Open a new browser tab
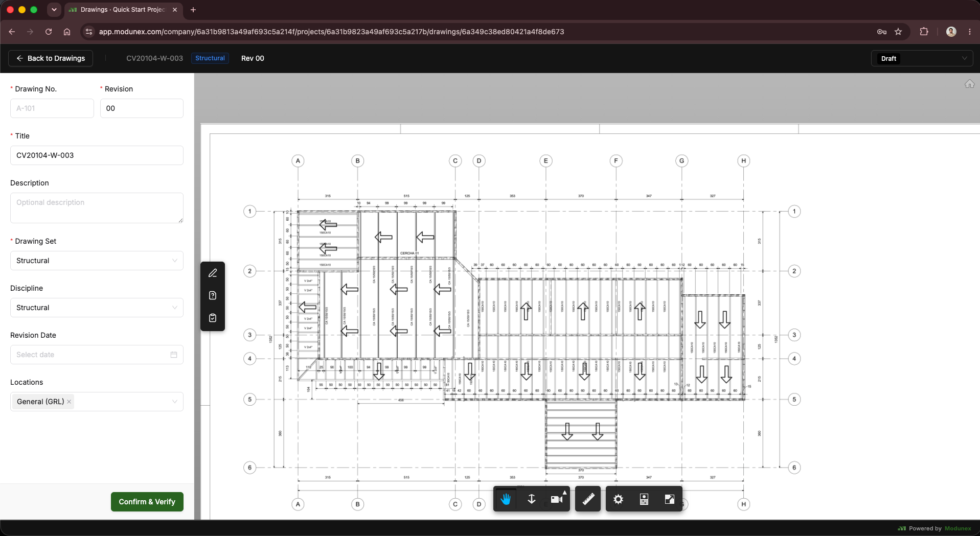Screen dimensions: 980x536 [x=193, y=10]
